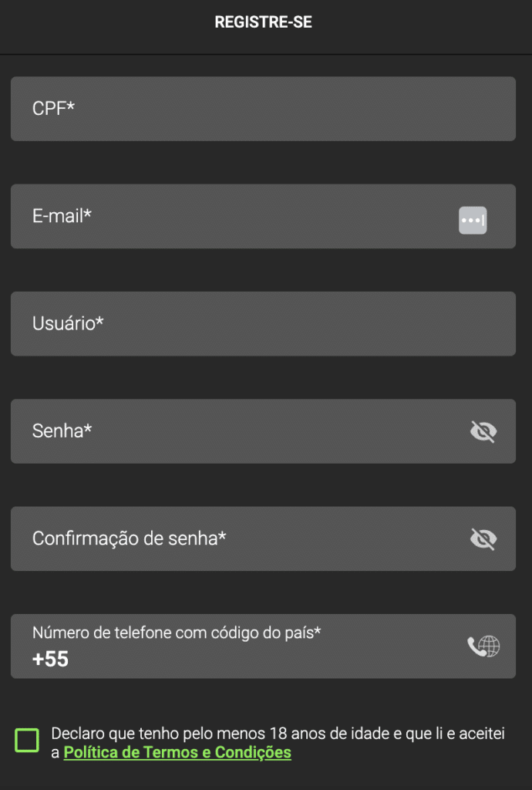Click the crossed-eye icon in Confirmação de senha
This screenshot has height=790, width=532.
[x=483, y=538]
